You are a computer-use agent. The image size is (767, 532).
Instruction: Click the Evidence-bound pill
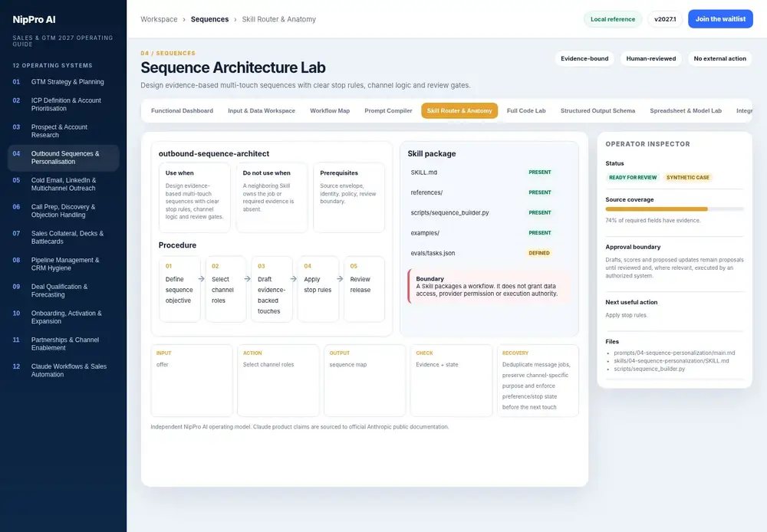[584, 59]
